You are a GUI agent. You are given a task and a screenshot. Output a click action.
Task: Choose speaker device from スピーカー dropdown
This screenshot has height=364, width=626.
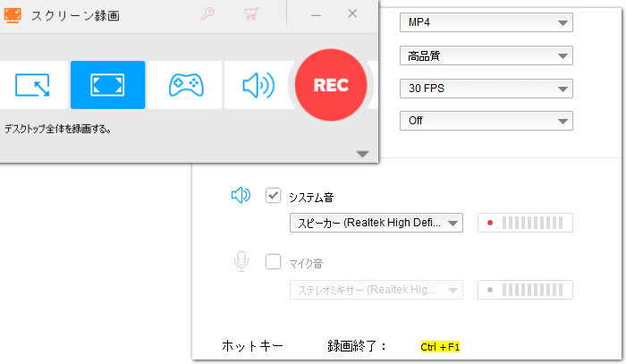coord(376,223)
